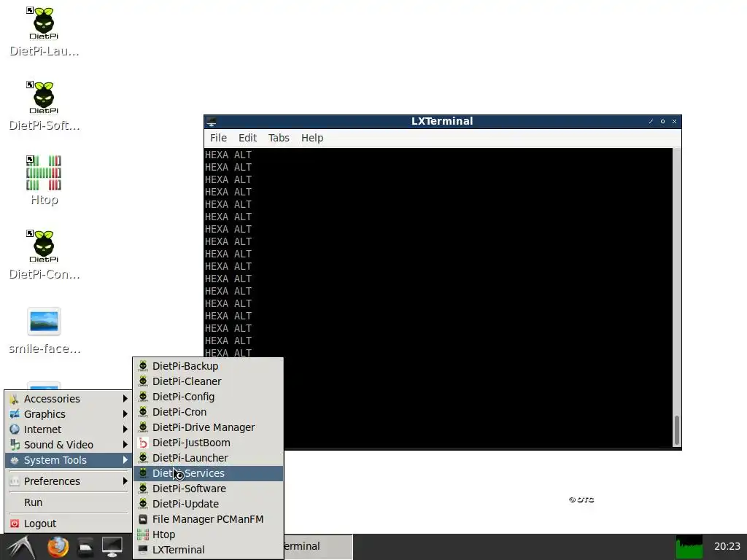Viewport: 747px width, 560px height.
Task: Click the clock showing 20:23
Action: tap(727, 546)
